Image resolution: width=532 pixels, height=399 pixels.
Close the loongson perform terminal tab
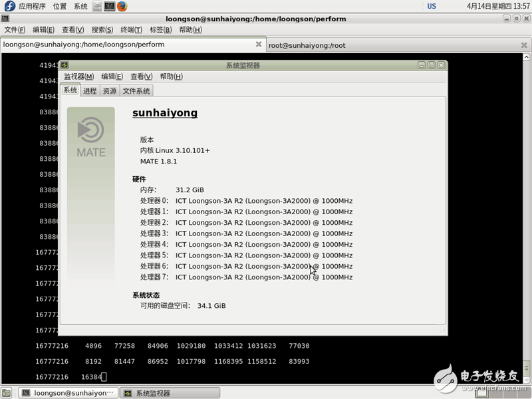point(259,45)
